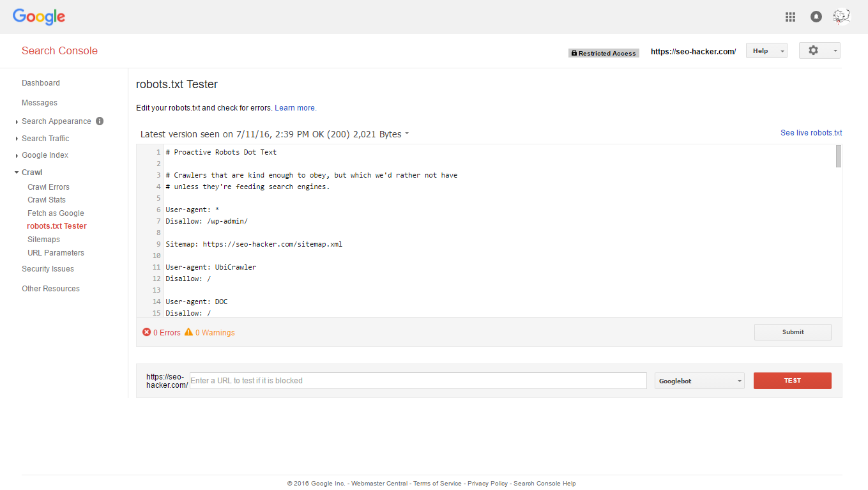Click the Search Appearance info icon
Screen dimensions: 868x490
click(x=100, y=121)
